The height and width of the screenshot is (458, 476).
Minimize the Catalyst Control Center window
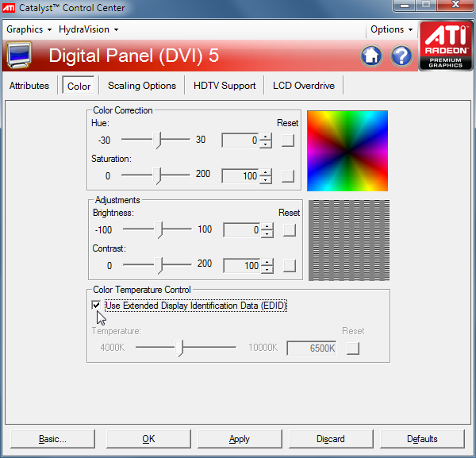click(x=405, y=6)
